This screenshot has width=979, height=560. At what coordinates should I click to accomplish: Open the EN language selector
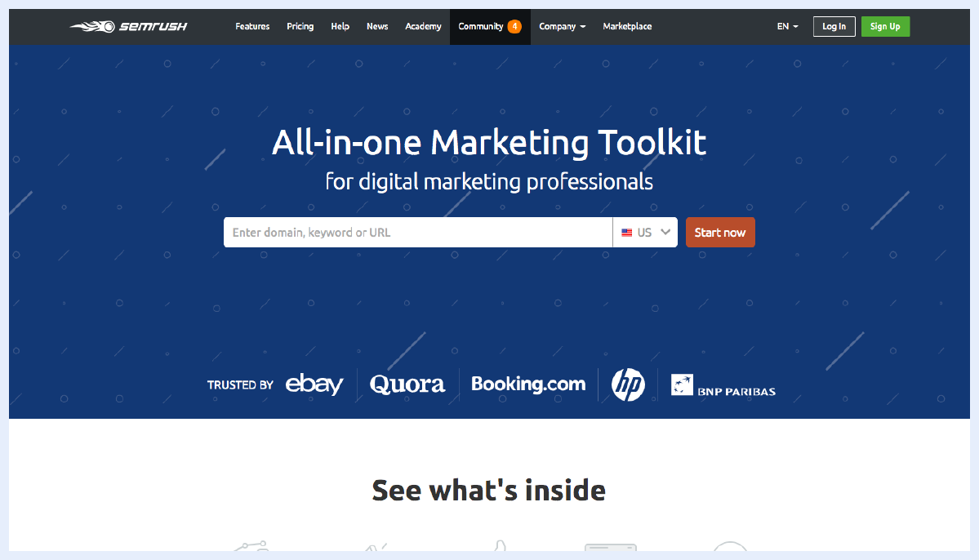click(x=787, y=26)
